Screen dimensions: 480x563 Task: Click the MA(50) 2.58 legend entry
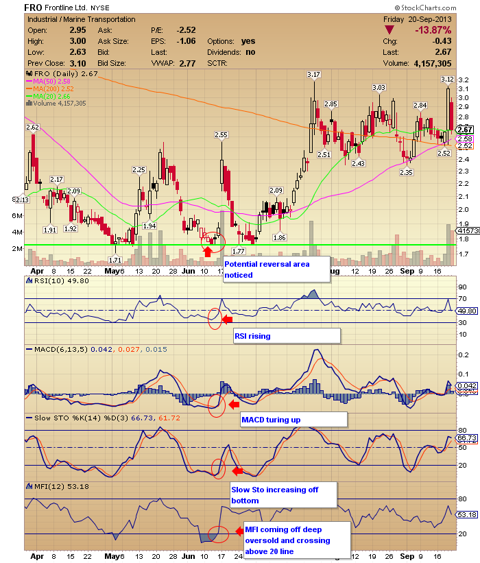(48, 82)
